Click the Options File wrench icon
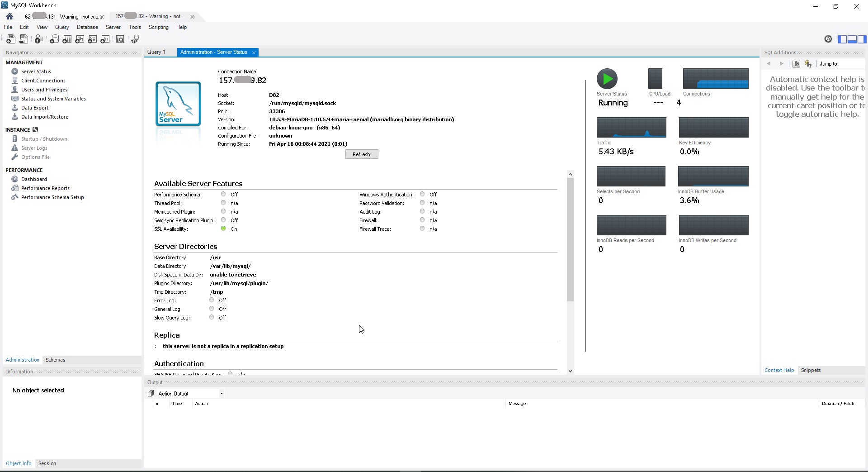This screenshot has width=868, height=472. coord(15,157)
